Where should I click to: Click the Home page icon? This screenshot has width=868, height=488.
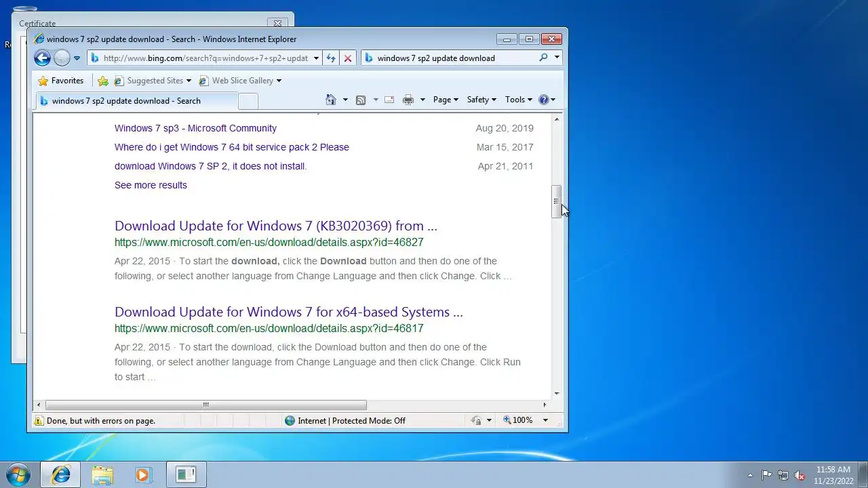pos(330,100)
